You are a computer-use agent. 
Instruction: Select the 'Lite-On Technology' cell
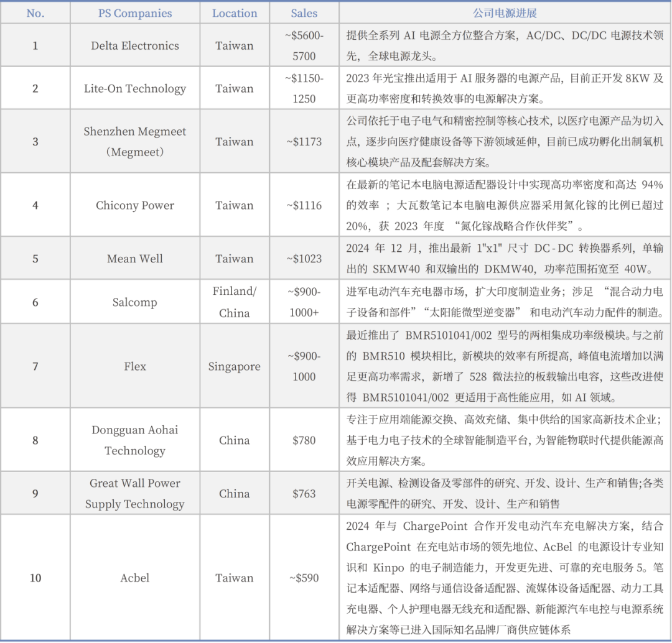click(x=135, y=88)
